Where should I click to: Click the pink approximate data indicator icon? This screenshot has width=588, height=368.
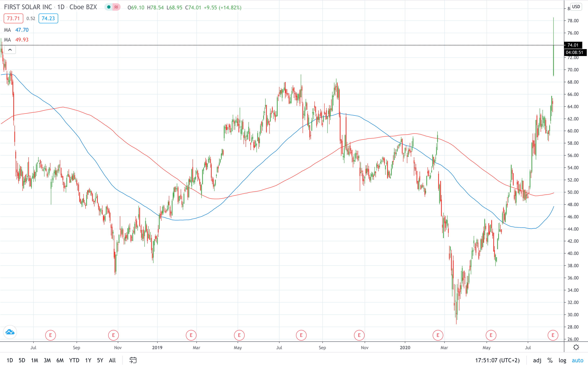click(116, 7)
